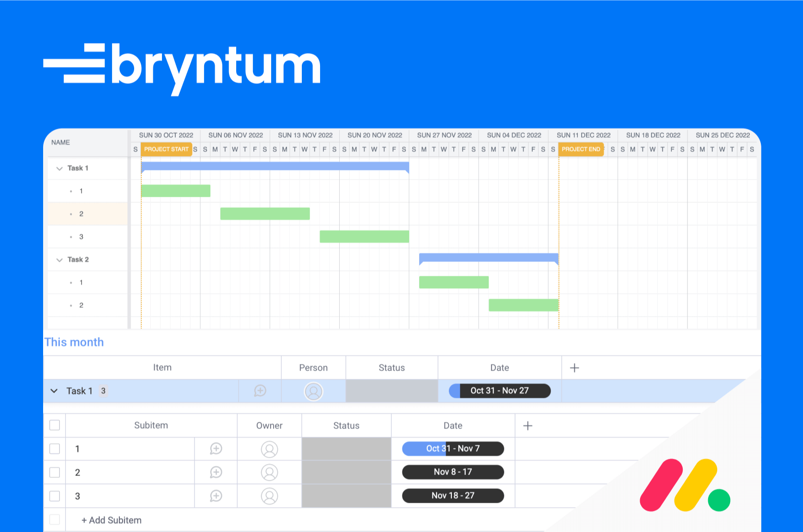
Task: Open the conversation icon for subitem 2
Action: (216, 472)
